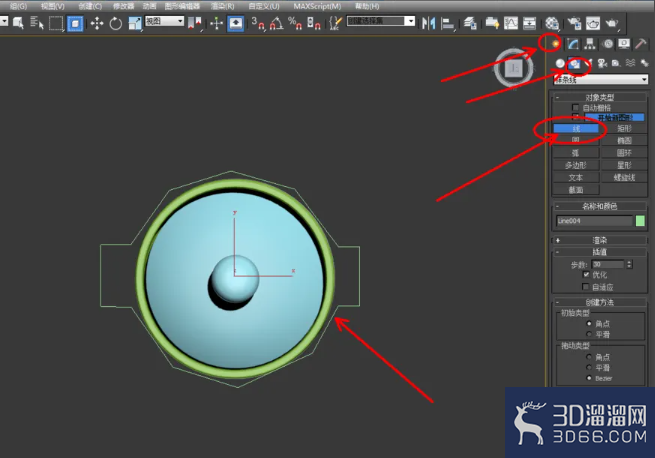
Task: Select 平滑 under 初始类型
Action: point(589,334)
